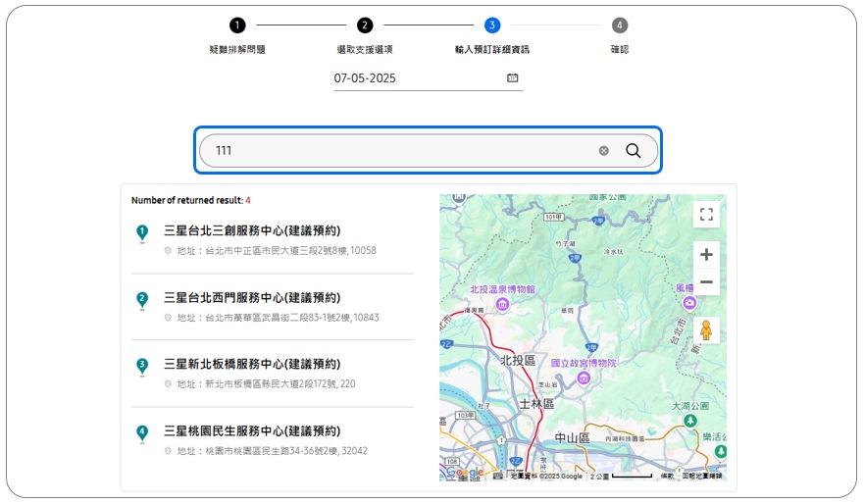Image resolution: width=864 pixels, height=504 pixels.
Task: Zoom out on the map
Action: point(706,281)
